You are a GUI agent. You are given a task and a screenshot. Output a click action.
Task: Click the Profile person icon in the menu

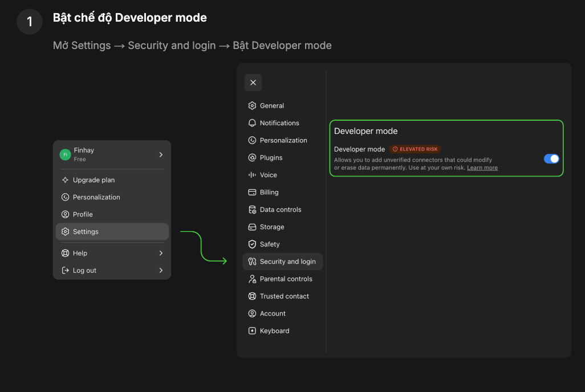(x=66, y=214)
